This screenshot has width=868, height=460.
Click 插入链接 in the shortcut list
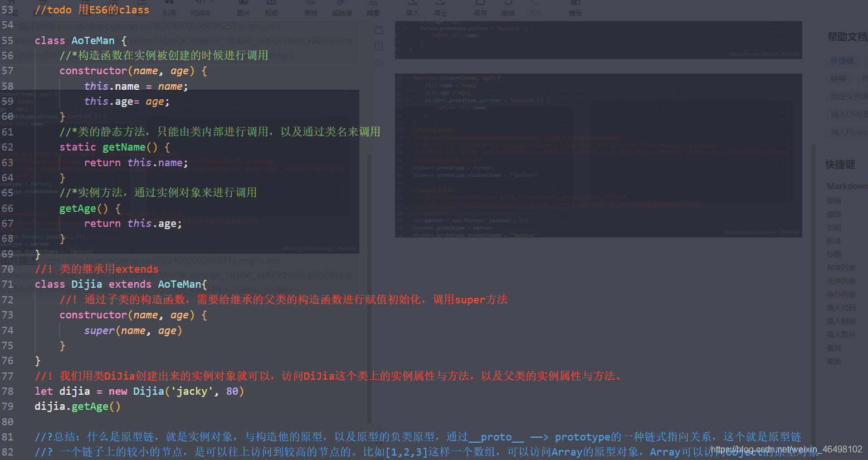coord(841,321)
